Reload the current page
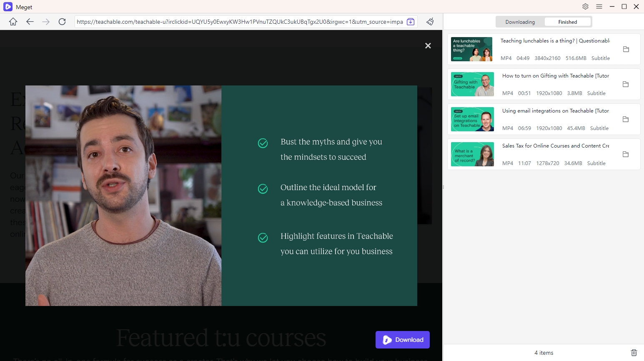Screen dimensions: 644x361 click(x=62, y=22)
